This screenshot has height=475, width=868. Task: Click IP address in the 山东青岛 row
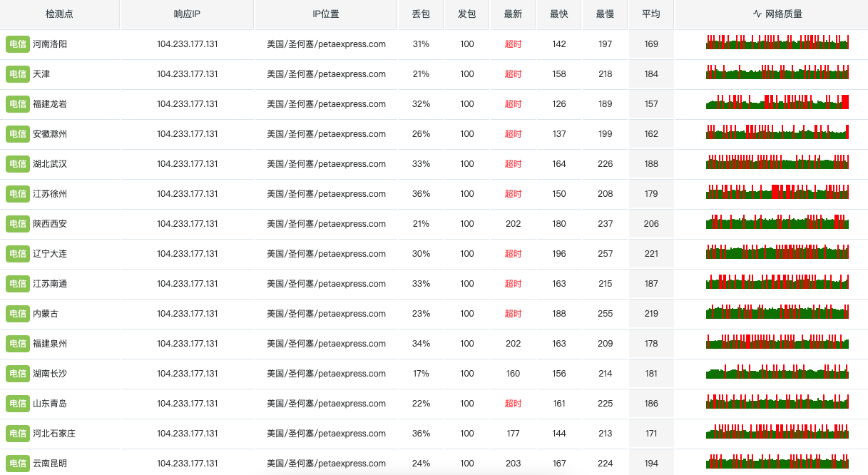point(187,404)
